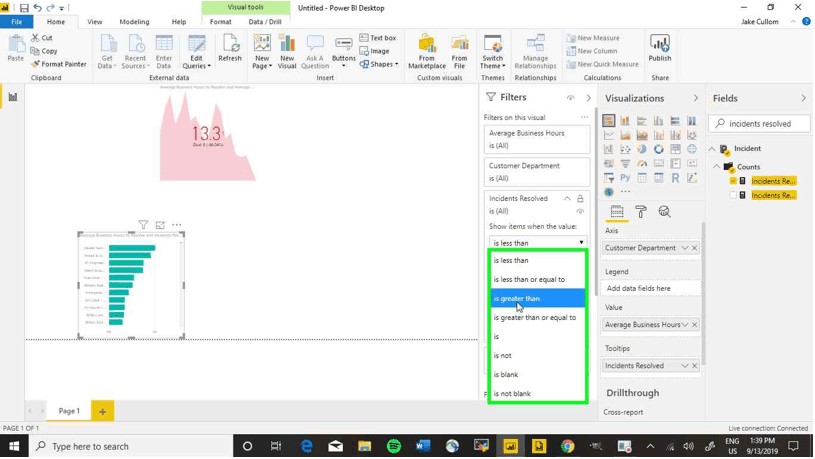Click the 13.3 area chart visual
815x459 pixels.
[207, 136]
